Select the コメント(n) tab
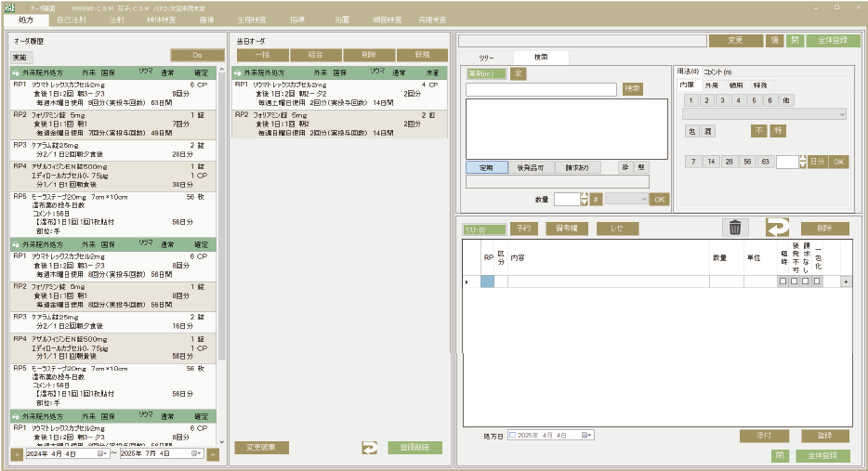This screenshot has width=868, height=471. click(x=717, y=72)
